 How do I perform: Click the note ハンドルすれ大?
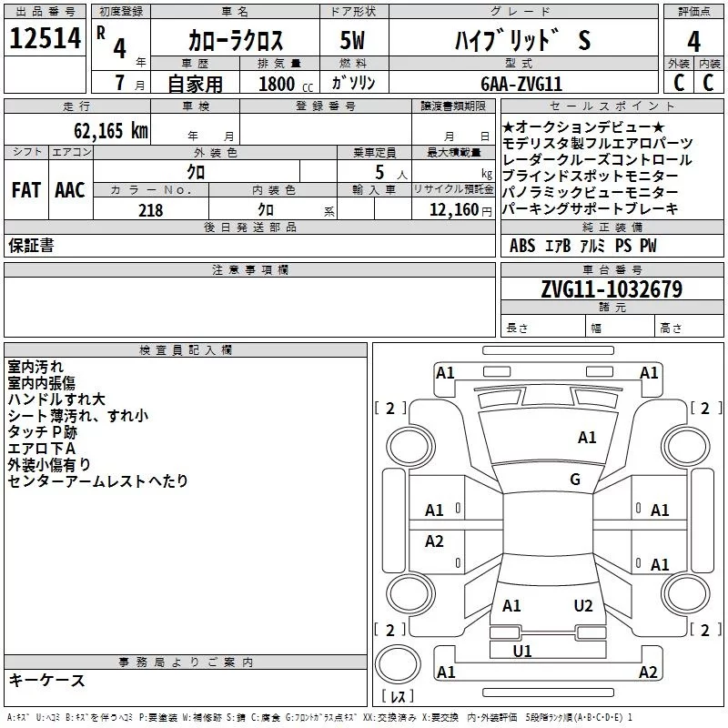click(x=56, y=399)
